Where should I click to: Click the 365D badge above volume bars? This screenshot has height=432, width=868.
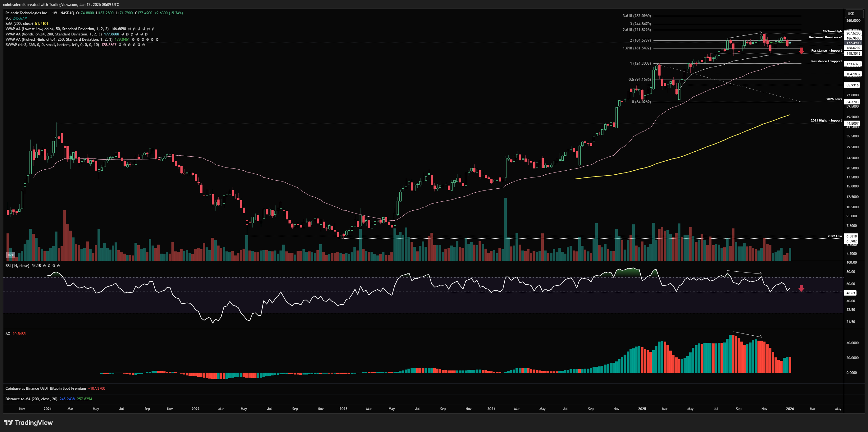(11, 255)
